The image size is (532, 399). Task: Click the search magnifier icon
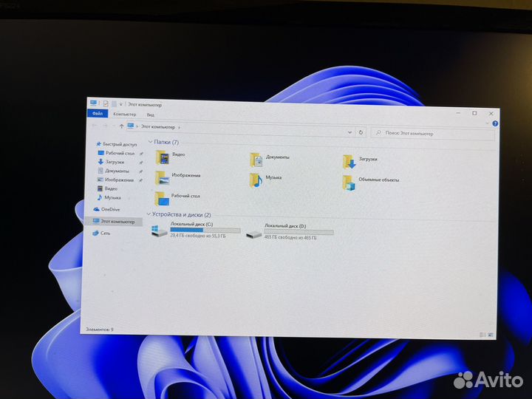(378, 132)
